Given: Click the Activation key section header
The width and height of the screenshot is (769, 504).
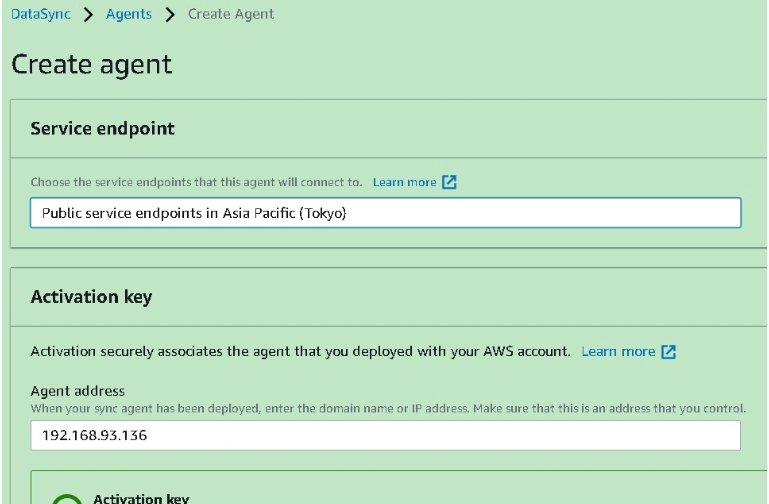Looking at the screenshot, I should (x=91, y=297).
